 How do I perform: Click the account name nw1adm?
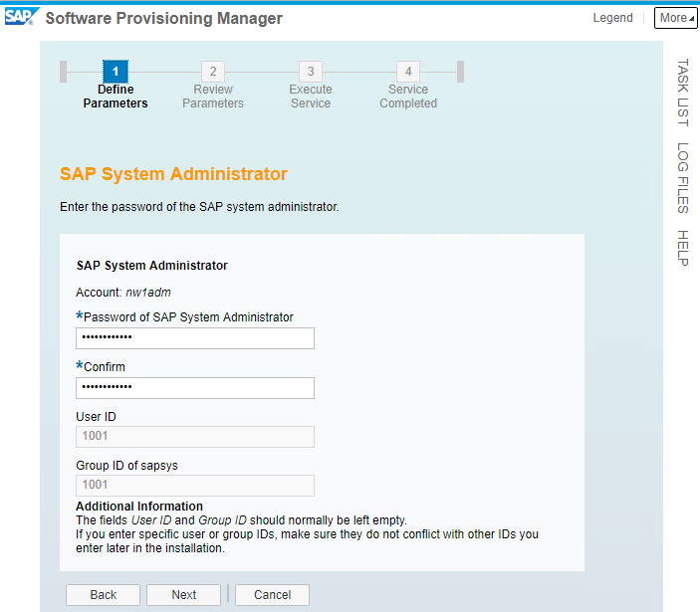point(148,293)
